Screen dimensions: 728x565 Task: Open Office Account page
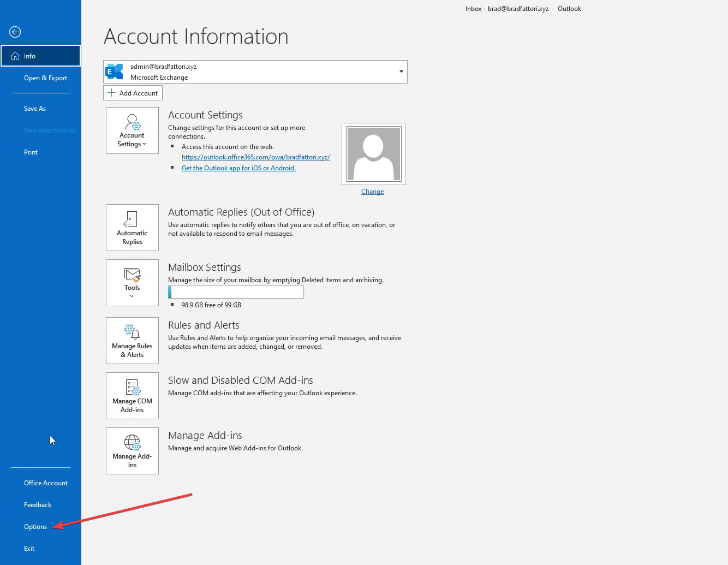46,483
